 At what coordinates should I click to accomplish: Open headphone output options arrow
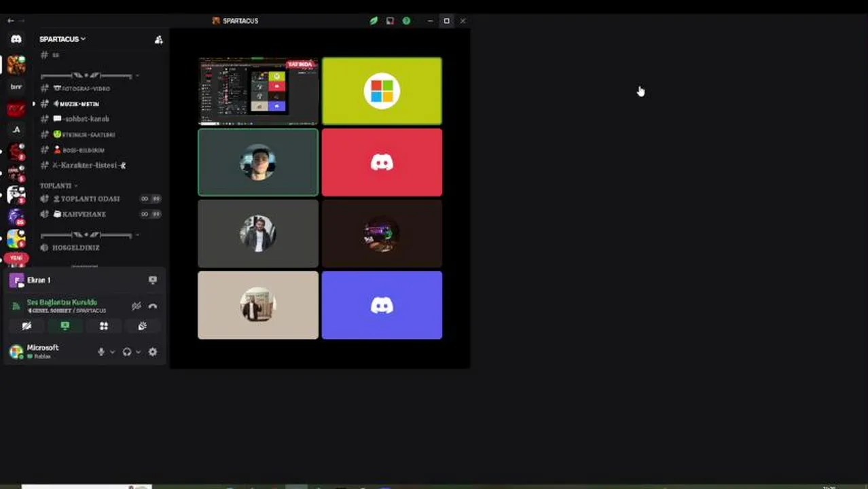pyautogui.click(x=138, y=352)
